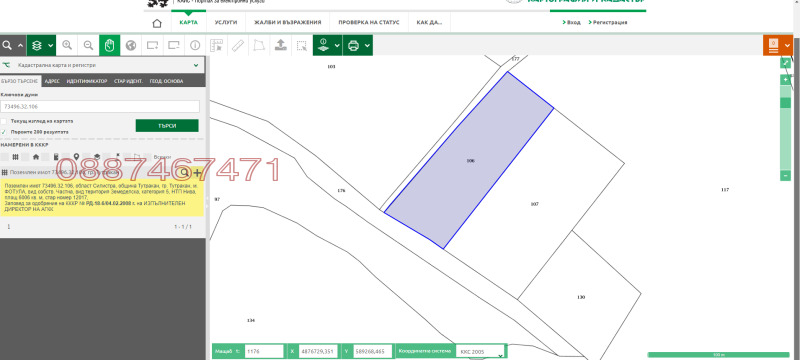Open ПРОВЕРКА НА СТАТУС menu item
Image resolution: width=800 pixels, height=360 pixels.
point(368,22)
